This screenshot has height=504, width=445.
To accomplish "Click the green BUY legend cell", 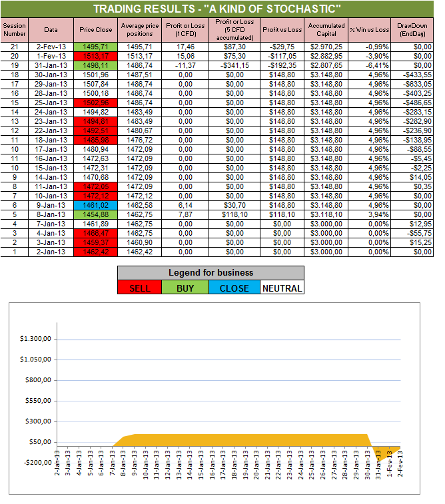I will coord(185,288).
